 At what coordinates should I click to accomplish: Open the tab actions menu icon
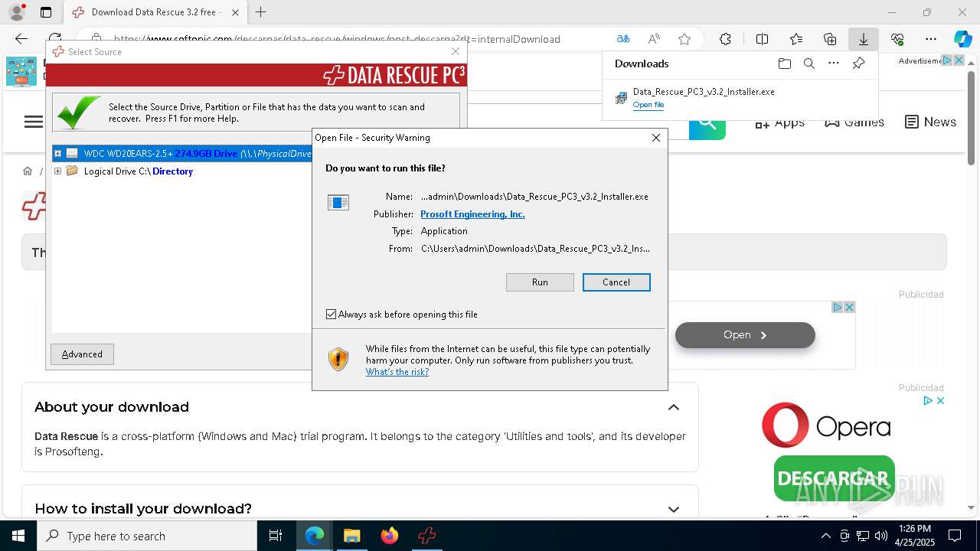click(x=46, y=12)
